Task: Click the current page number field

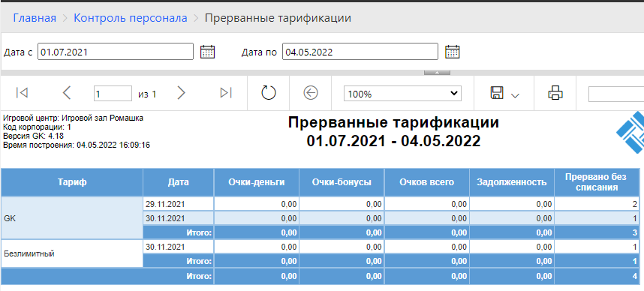Action: click(113, 94)
